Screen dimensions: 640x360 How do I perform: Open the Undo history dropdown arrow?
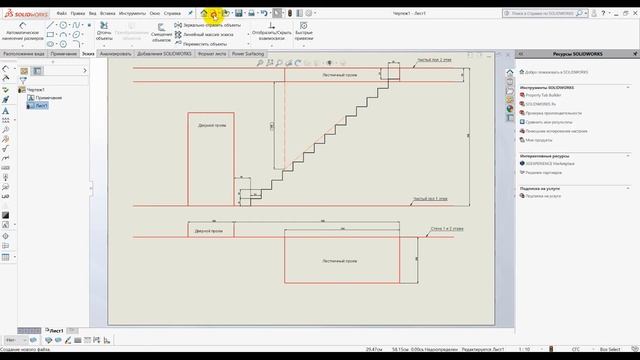(269, 13)
